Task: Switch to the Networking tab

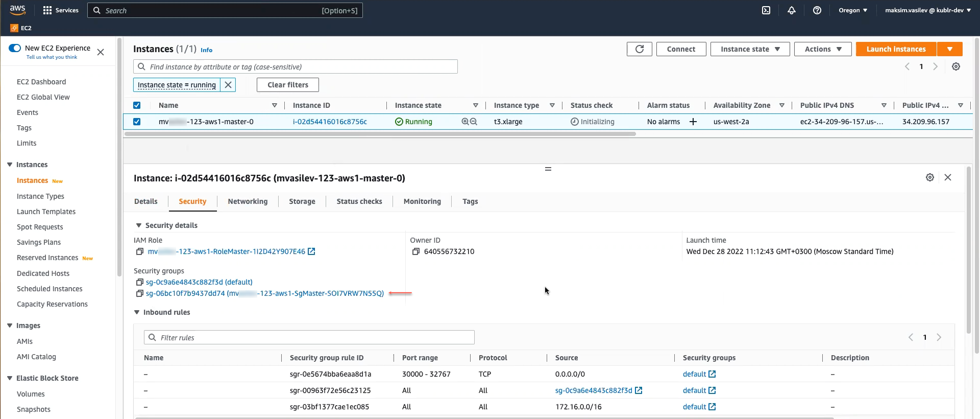Action: (x=248, y=201)
